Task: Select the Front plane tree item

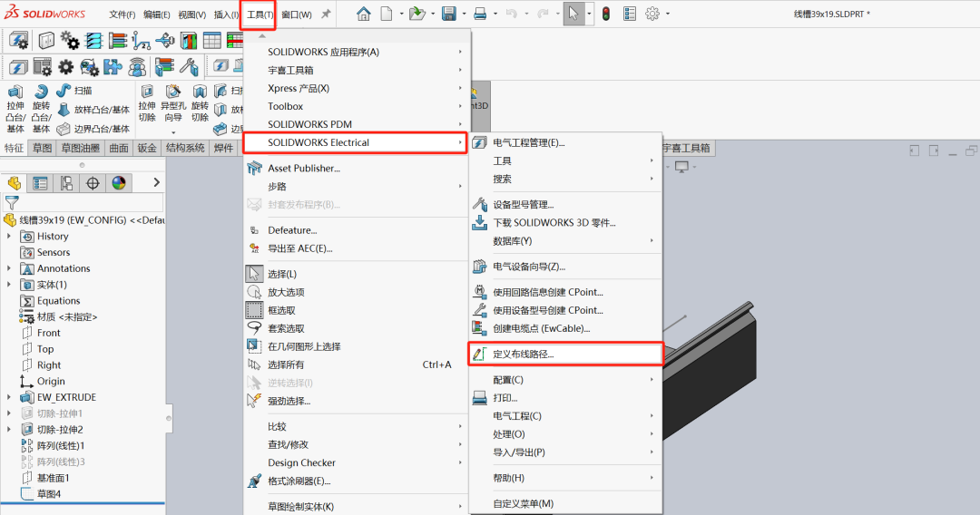Action: (41, 333)
